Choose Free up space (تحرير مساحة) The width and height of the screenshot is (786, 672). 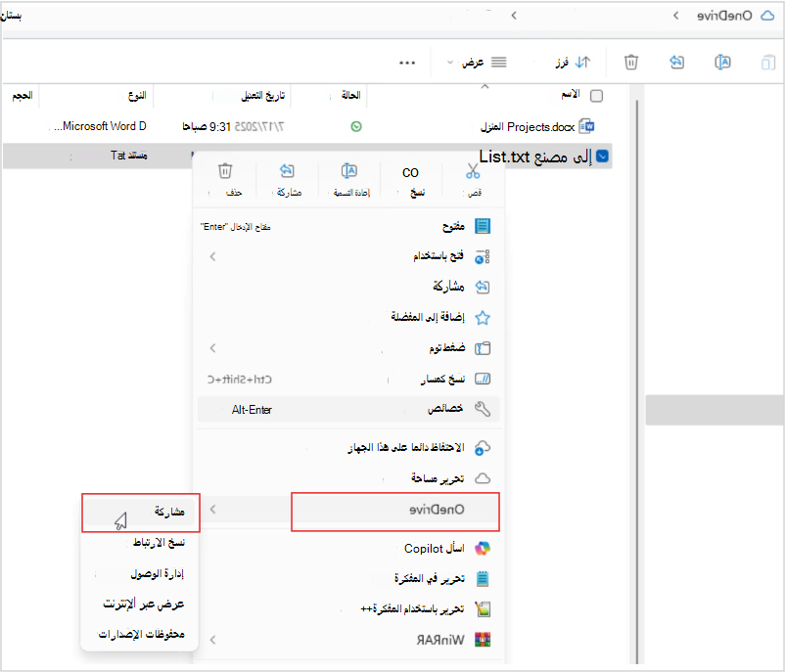(x=348, y=478)
